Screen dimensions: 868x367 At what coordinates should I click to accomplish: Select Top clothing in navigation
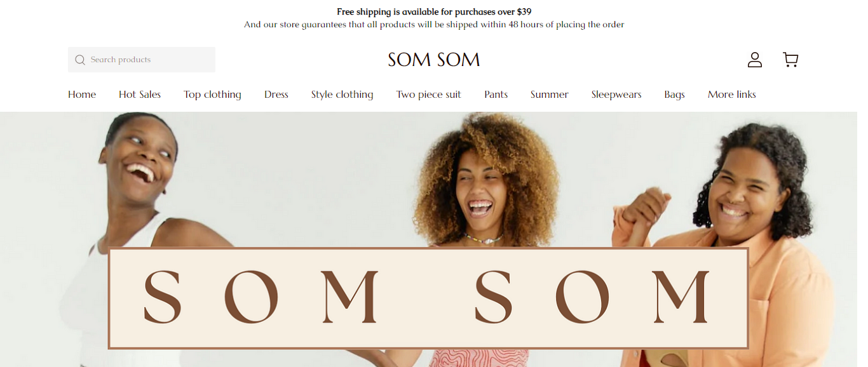(x=212, y=95)
